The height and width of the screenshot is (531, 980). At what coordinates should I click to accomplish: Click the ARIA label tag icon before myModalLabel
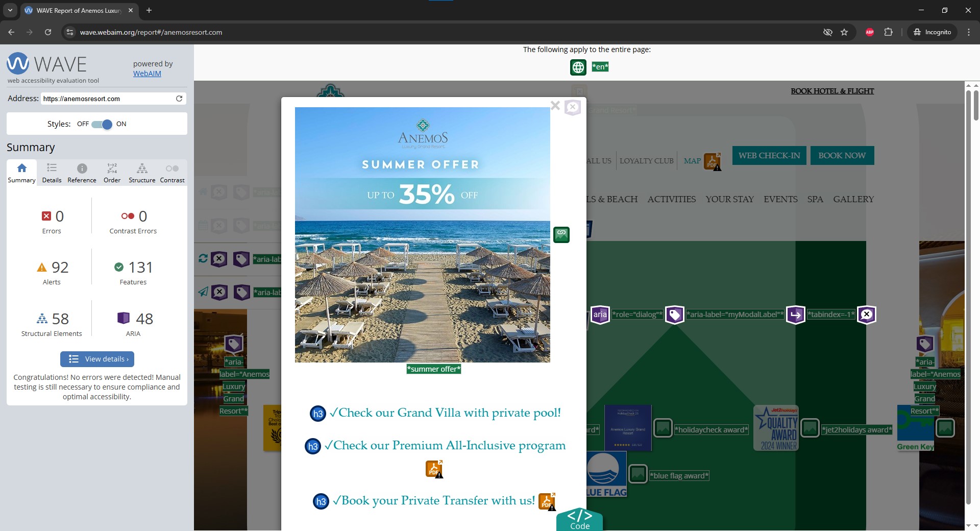coord(675,315)
